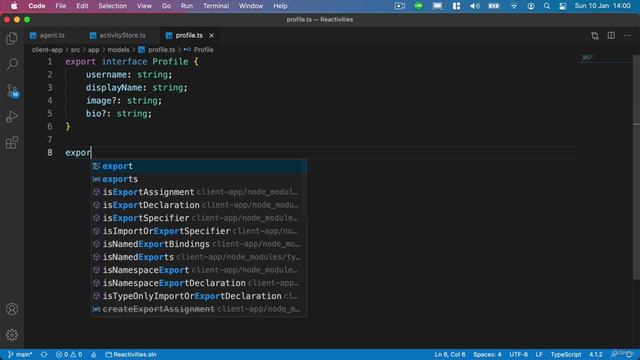Open macOS Control Center icon
The width and height of the screenshot is (640, 360).
coord(563,6)
